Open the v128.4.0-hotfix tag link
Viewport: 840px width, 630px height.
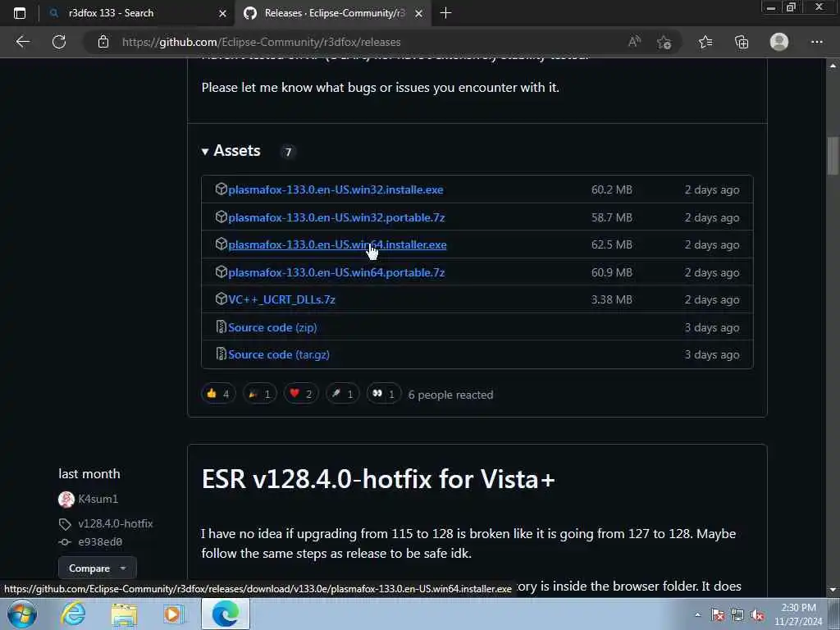(x=115, y=523)
